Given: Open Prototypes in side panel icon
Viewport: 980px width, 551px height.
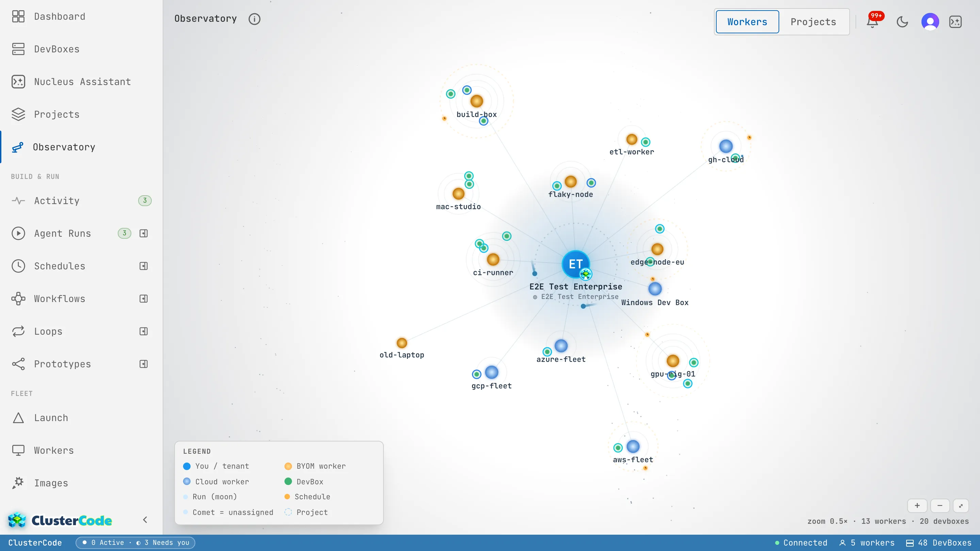Looking at the screenshot, I should 143,364.
